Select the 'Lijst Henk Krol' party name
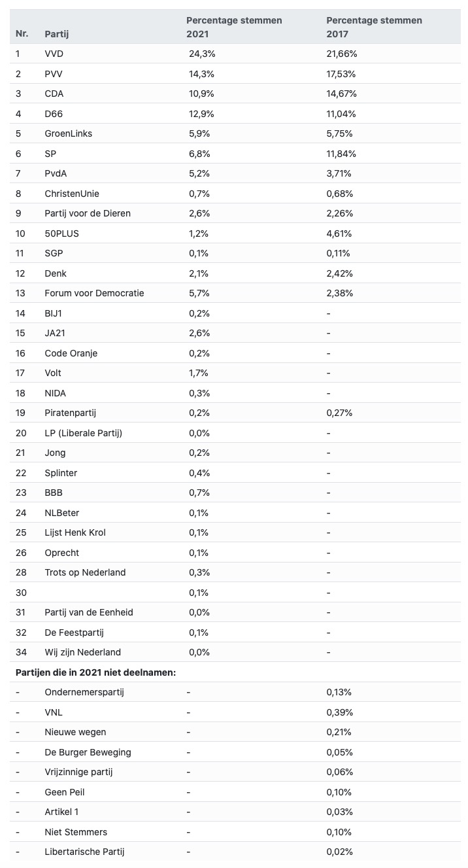Viewport: 468px width, 868px height. [75, 532]
